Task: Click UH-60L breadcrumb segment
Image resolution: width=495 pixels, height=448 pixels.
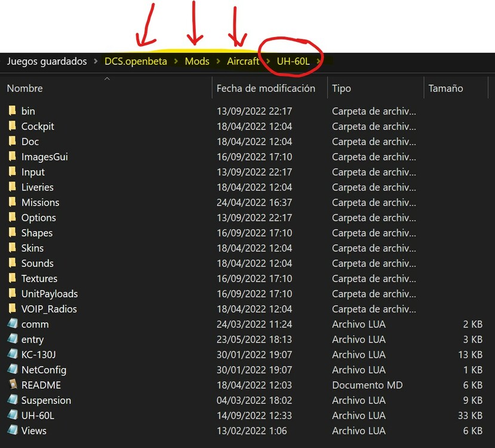Action: click(x=293, y=62)
